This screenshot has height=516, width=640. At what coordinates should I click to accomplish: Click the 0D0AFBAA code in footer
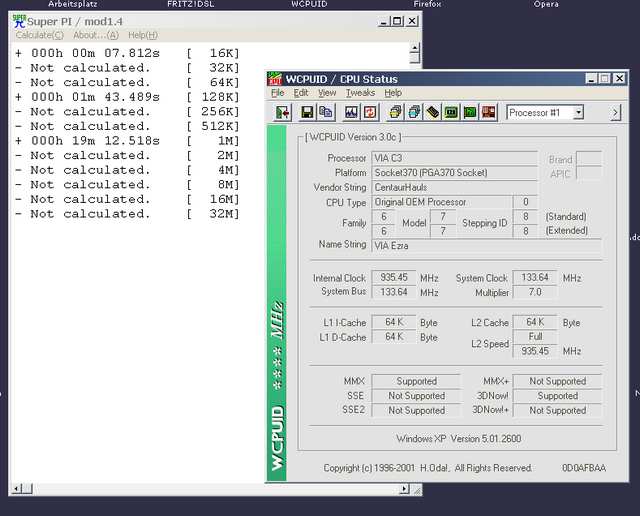click(x=584, y=468)
